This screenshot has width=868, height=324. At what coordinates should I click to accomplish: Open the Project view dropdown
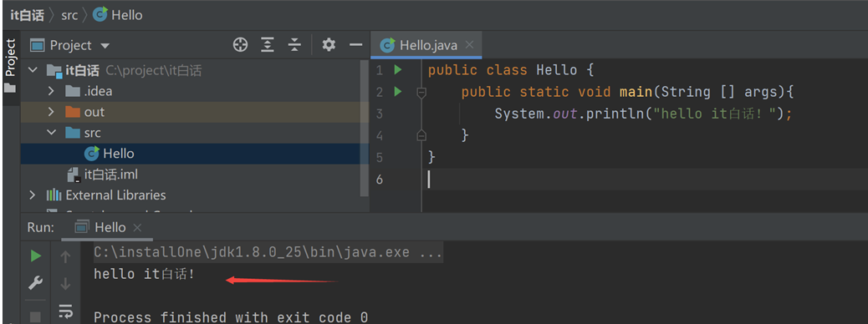105,45
